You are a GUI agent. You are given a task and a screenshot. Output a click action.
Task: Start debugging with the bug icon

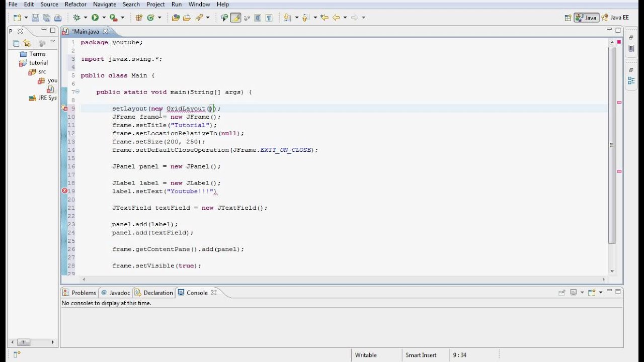76,18
